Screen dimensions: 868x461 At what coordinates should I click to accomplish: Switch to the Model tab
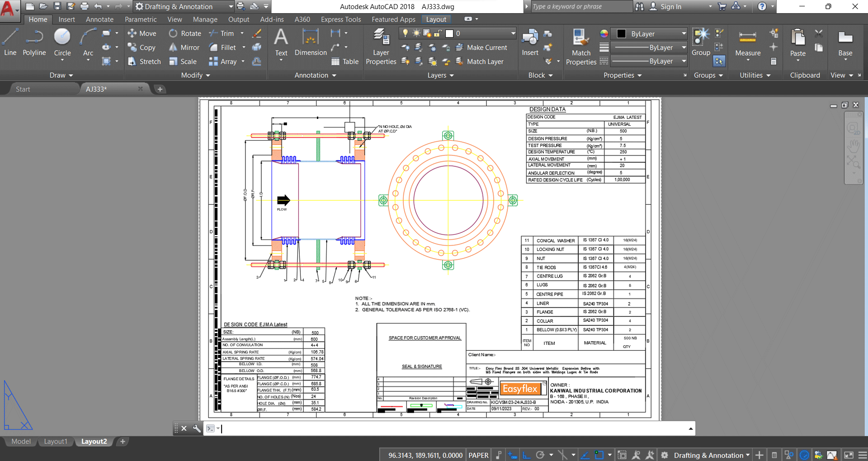point(21,442)
